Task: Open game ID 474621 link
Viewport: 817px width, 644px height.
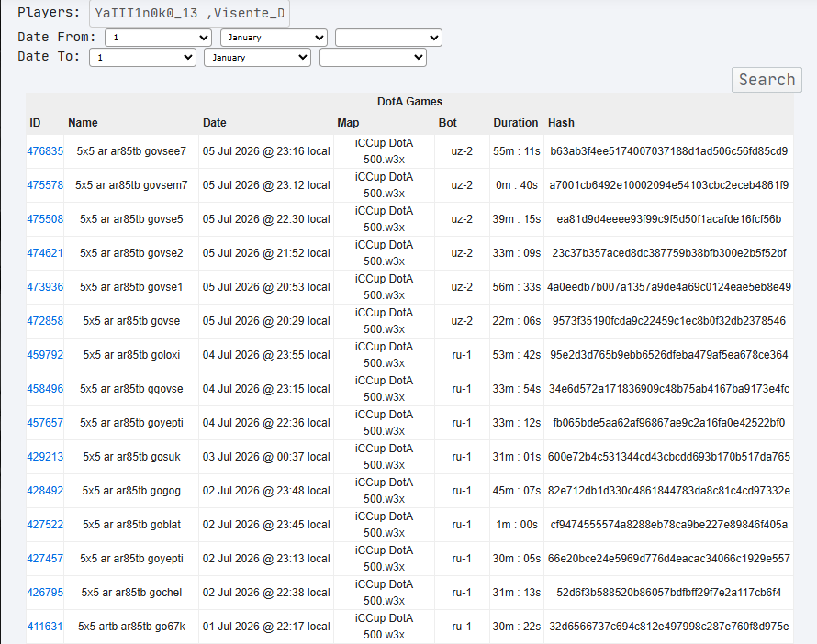Action: click(x=45, y=253)
